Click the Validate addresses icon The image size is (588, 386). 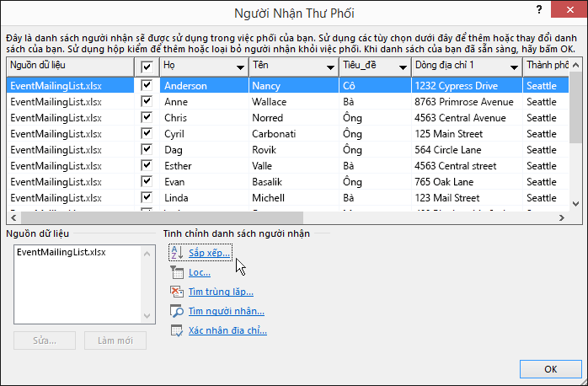[x=177, y=330]
